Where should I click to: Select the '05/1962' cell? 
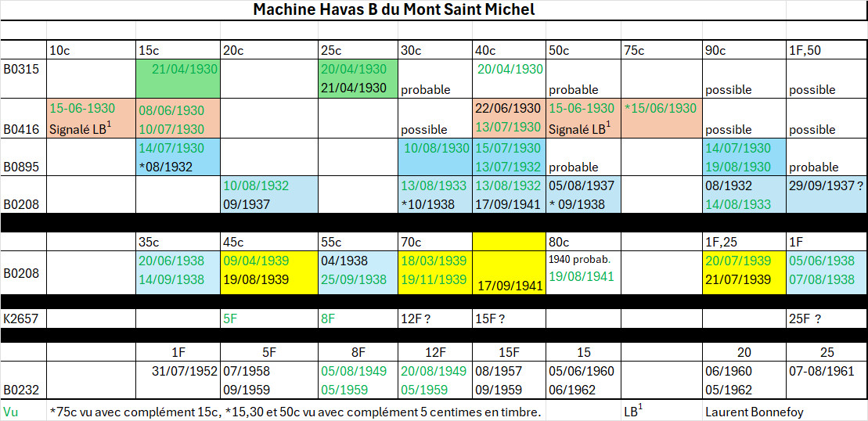point(729,390)
